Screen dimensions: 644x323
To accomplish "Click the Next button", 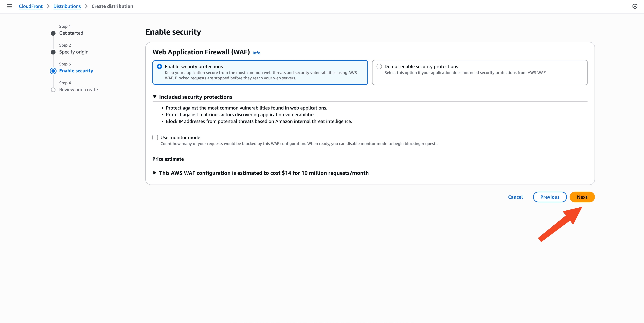I will pyautogui.click(x=582, y=197).
